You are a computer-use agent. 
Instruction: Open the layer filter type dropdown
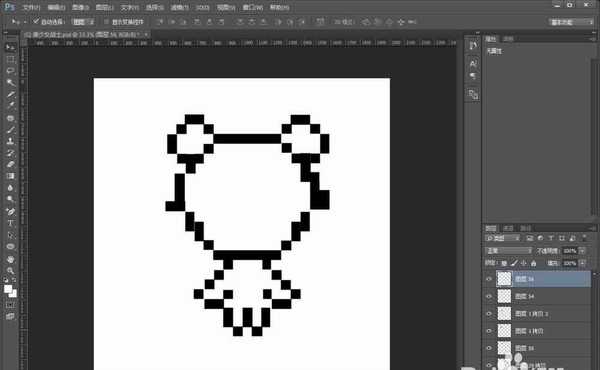503,238
